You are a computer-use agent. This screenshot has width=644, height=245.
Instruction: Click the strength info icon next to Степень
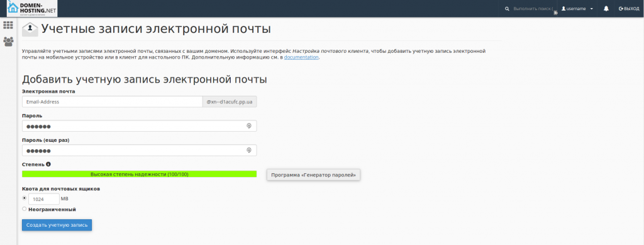48,164
